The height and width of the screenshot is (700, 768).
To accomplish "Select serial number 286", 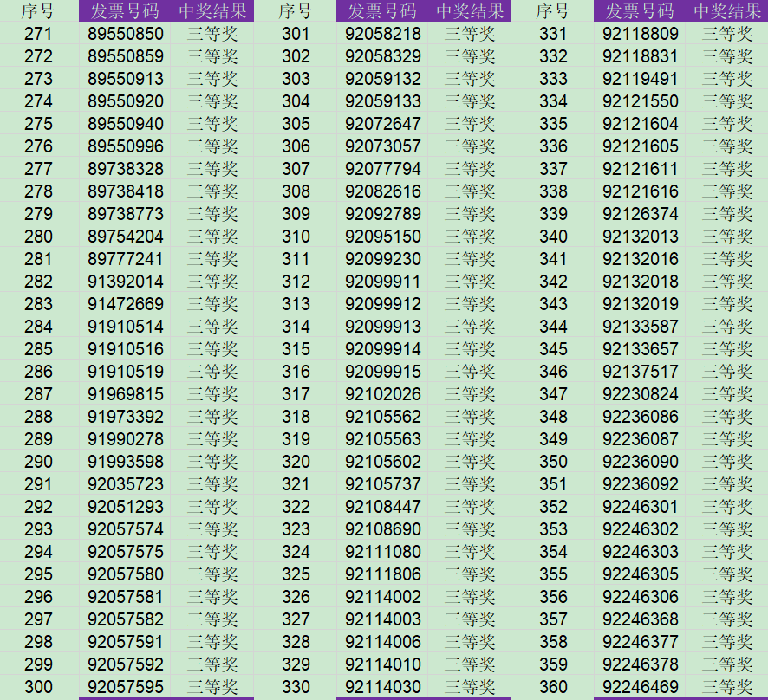I will click(38, 372).
